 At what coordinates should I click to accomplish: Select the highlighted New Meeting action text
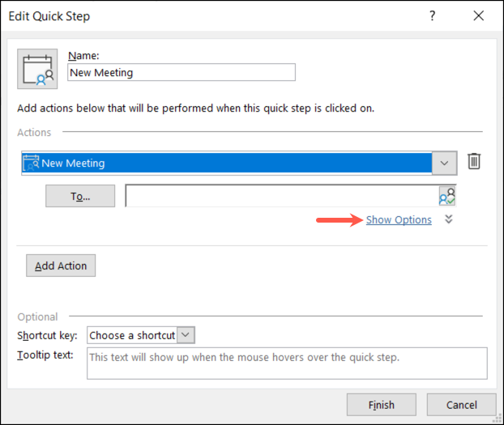(x=73, y=163)
